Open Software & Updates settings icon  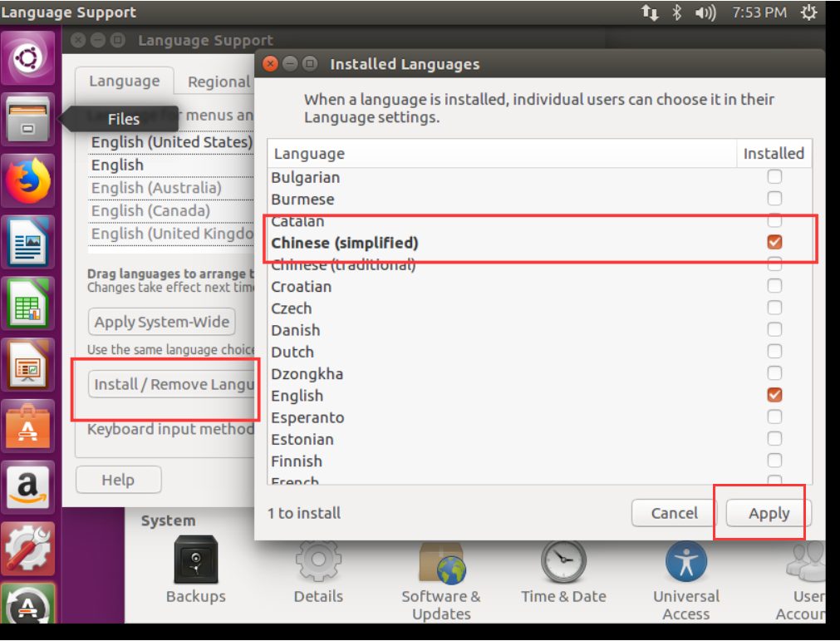click(x=441, y=581)
